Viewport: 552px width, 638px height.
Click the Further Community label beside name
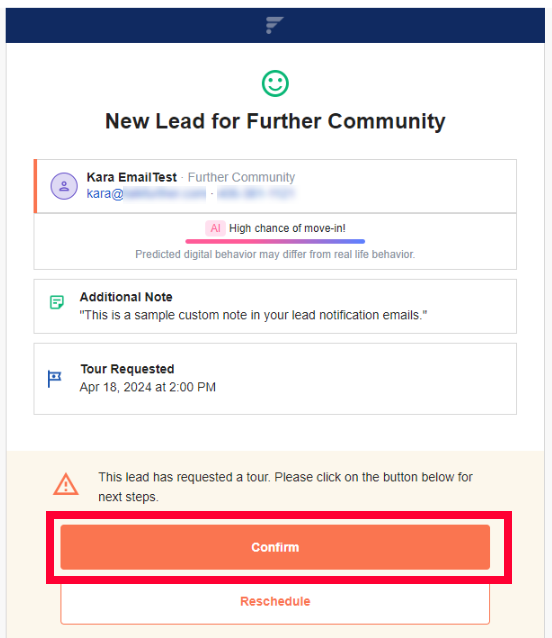click(x=241, y=177)
